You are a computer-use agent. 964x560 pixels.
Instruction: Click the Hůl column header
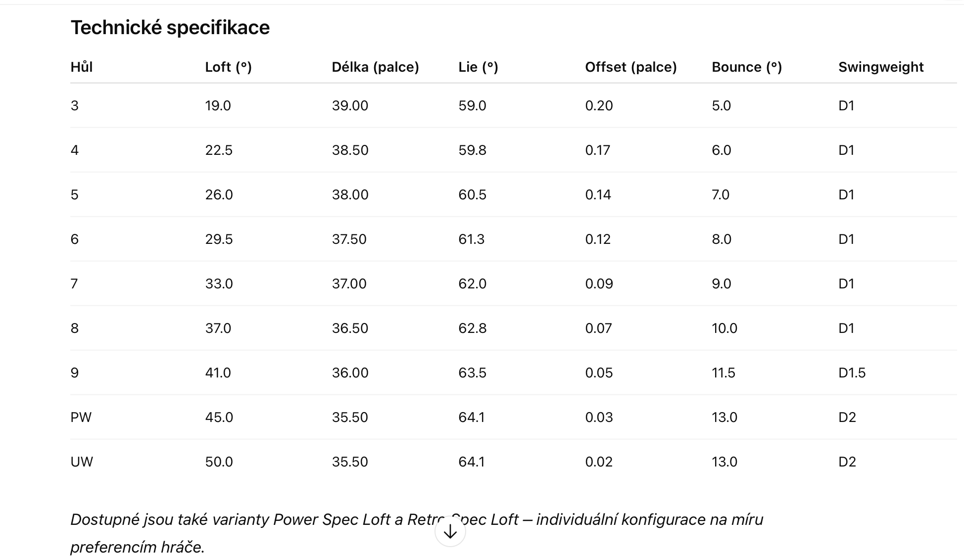coord(82,67)
